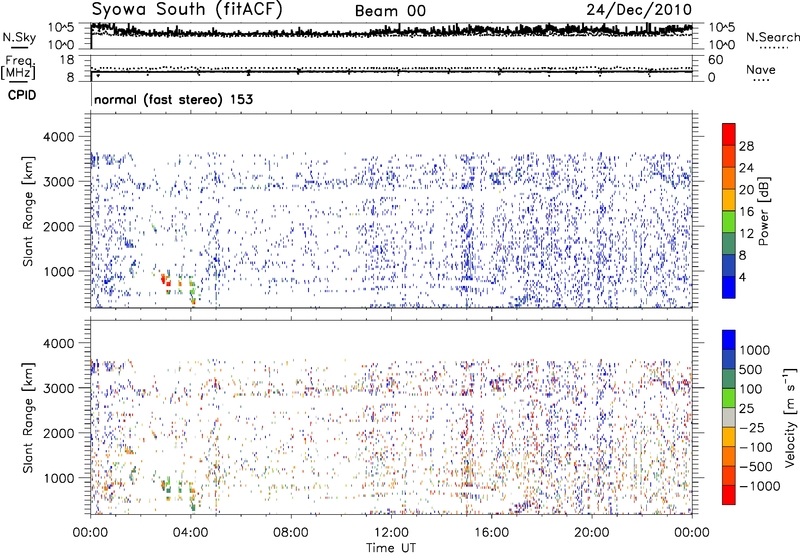Click the "500" tick on the velocity colorbar
Viewport: 800px width, 554px height.
(751, 370)
